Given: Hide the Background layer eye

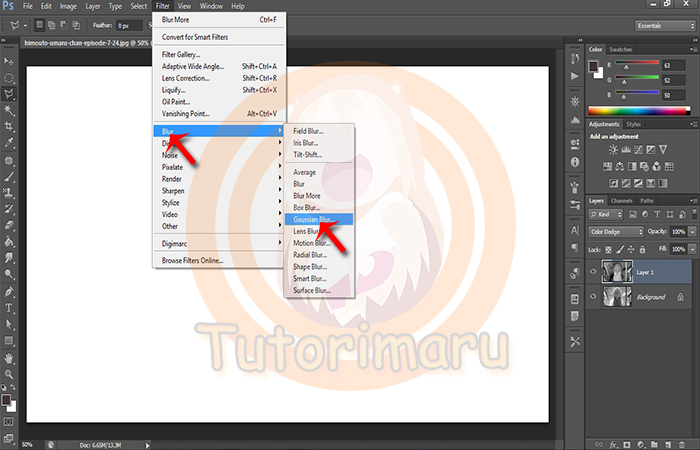Looking at the screenshot, I should click(x=593, y=296).
